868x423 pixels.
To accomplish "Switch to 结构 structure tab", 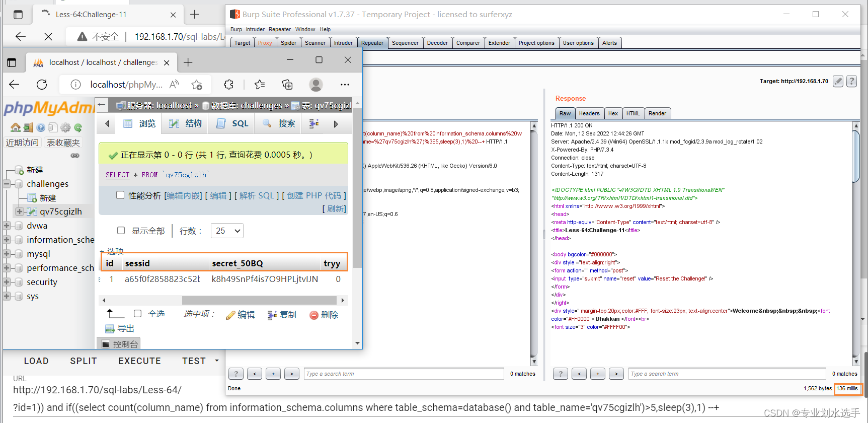I will point(185,123).
